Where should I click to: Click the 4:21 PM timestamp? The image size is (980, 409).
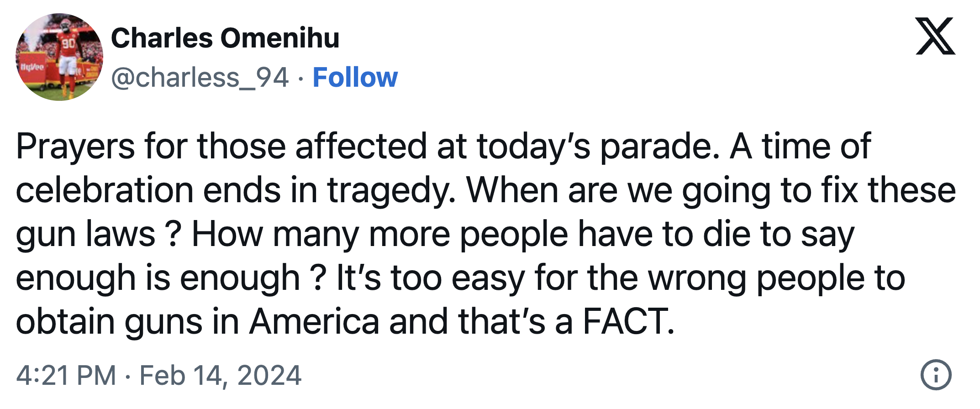tap(66, 375)
